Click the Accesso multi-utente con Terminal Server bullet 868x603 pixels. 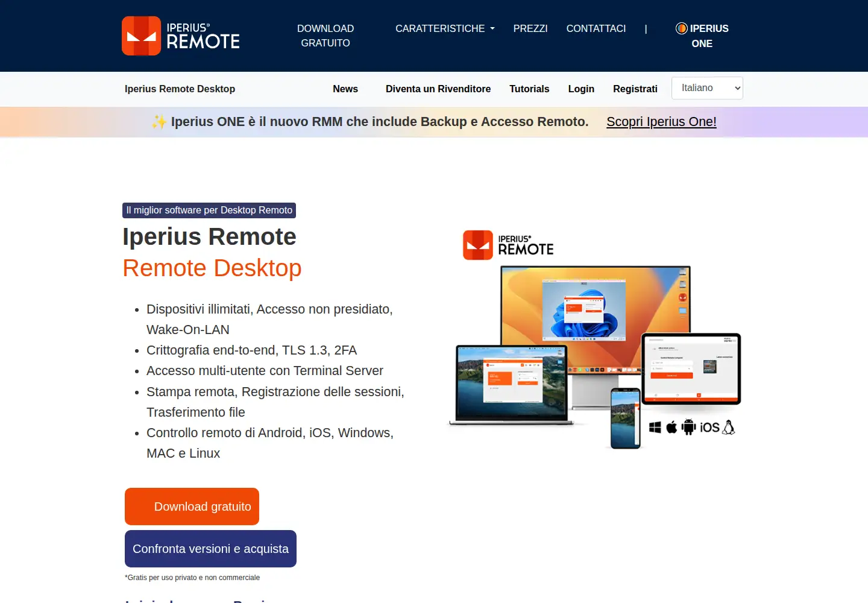click(265, 371)
